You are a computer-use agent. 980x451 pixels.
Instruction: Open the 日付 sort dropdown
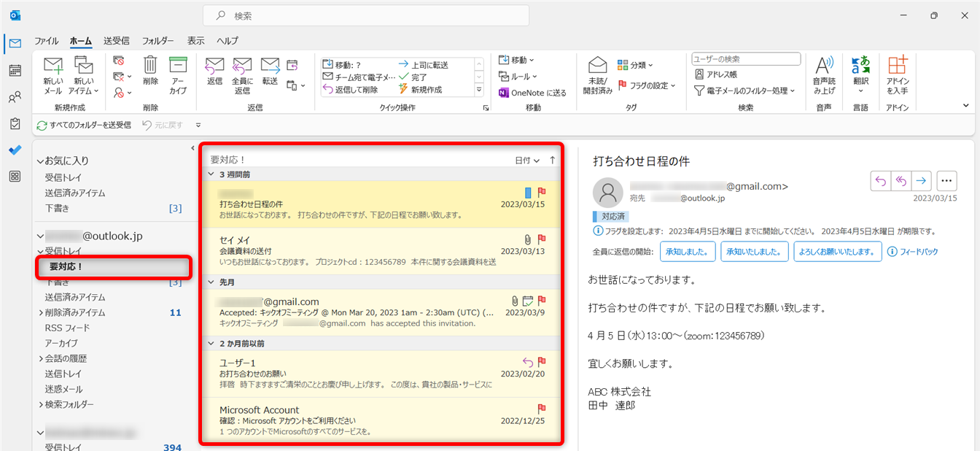[x=527, y=160]
